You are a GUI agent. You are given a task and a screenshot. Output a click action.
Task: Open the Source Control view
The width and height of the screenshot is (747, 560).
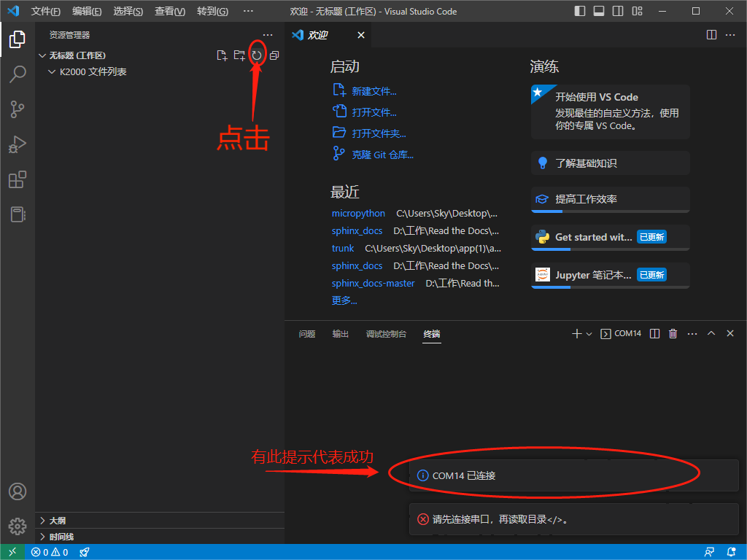18,109
